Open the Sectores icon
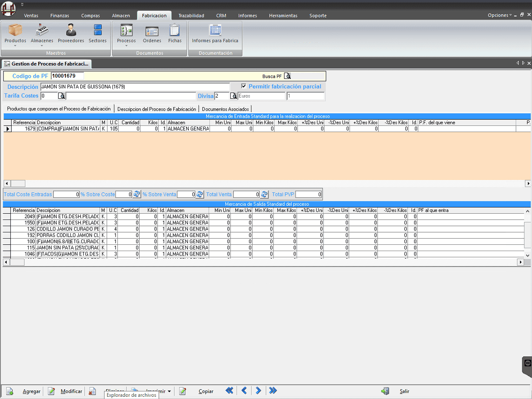The image size is (532, 399). tap(98, 30)
